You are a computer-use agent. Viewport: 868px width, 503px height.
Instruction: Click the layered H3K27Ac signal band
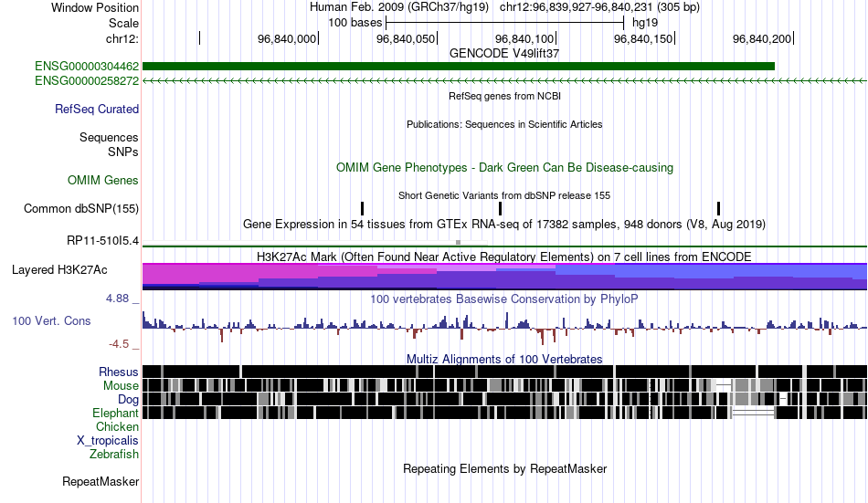point(505,277)
